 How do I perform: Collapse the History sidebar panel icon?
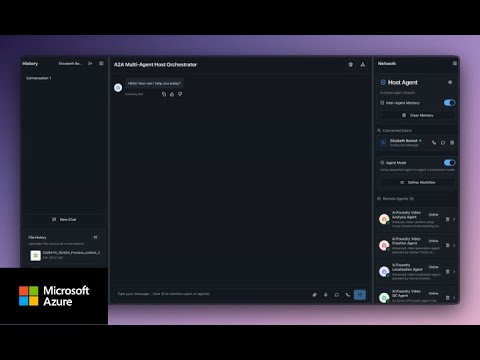tap(101, 63)
